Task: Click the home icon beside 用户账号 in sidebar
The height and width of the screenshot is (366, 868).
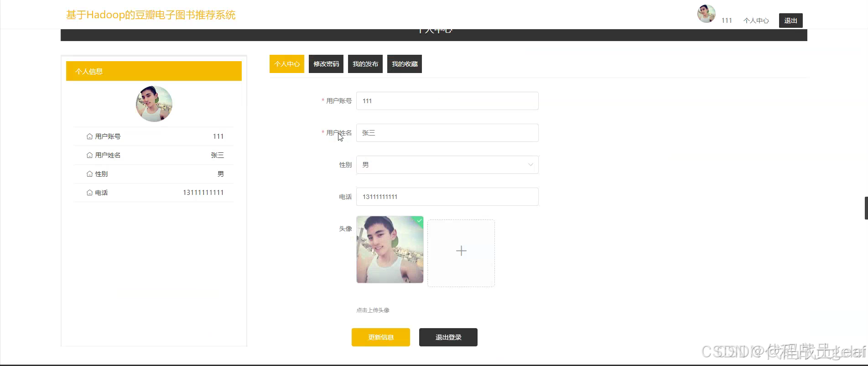Action: (x=89, y=136)
